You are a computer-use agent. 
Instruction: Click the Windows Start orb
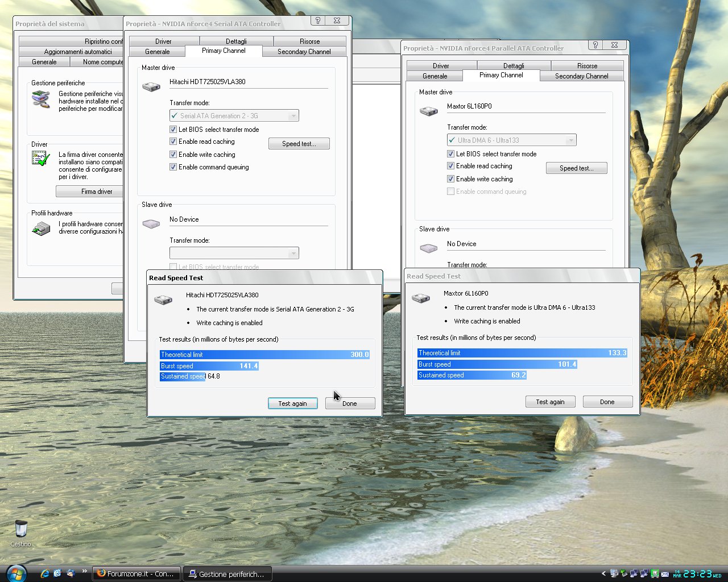[x=15, y=573]
